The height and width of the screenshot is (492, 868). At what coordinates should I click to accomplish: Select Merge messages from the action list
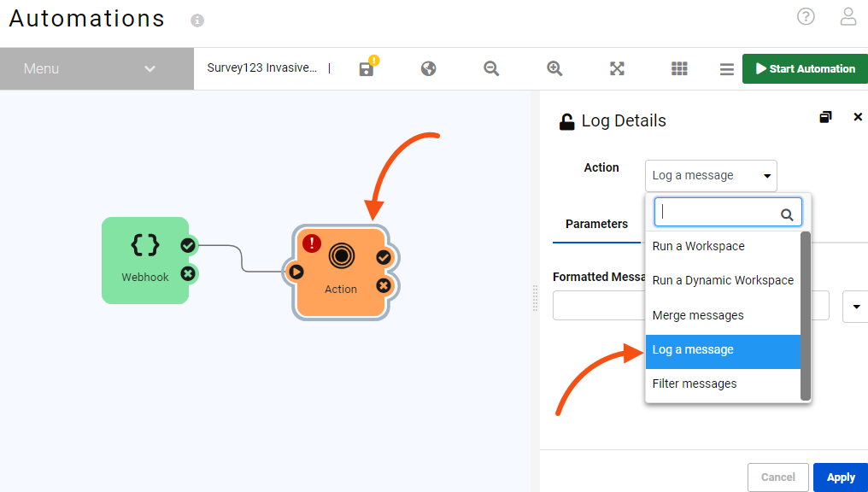click(x=699, y=314)
